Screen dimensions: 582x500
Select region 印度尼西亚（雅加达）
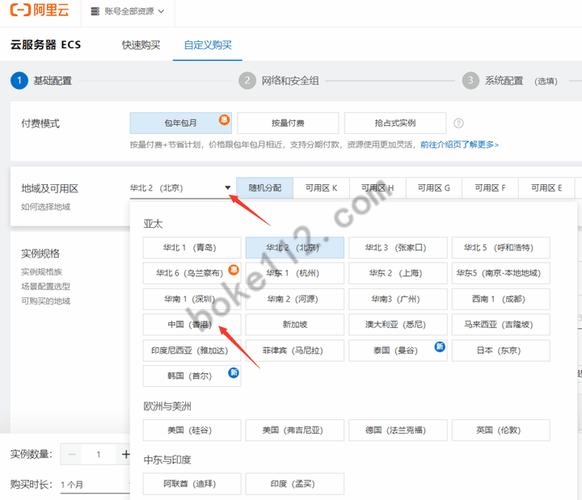[192, 350]
